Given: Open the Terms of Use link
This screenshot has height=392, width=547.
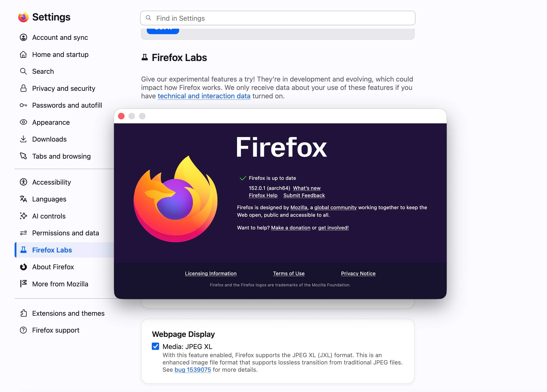Looking at the screenshot, I should 289,273.
